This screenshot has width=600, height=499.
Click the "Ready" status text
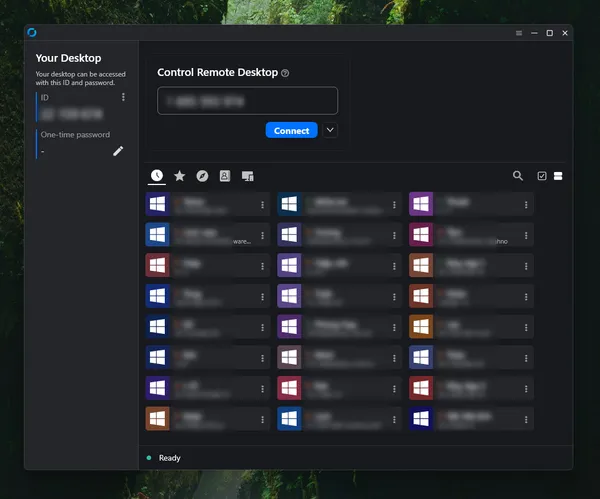(x=170, y=458)
